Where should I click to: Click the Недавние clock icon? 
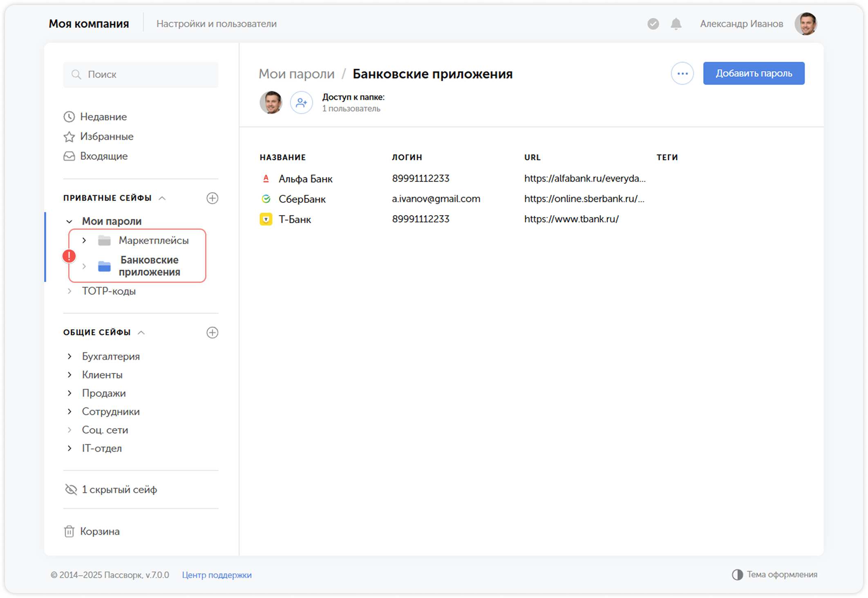[69, 117]
